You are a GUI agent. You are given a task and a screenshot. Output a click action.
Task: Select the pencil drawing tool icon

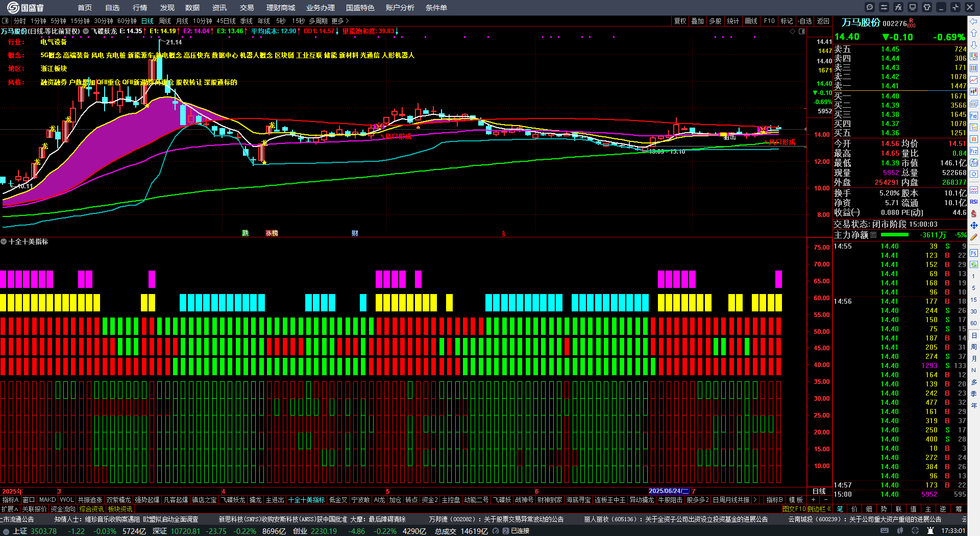click(974, 237)
